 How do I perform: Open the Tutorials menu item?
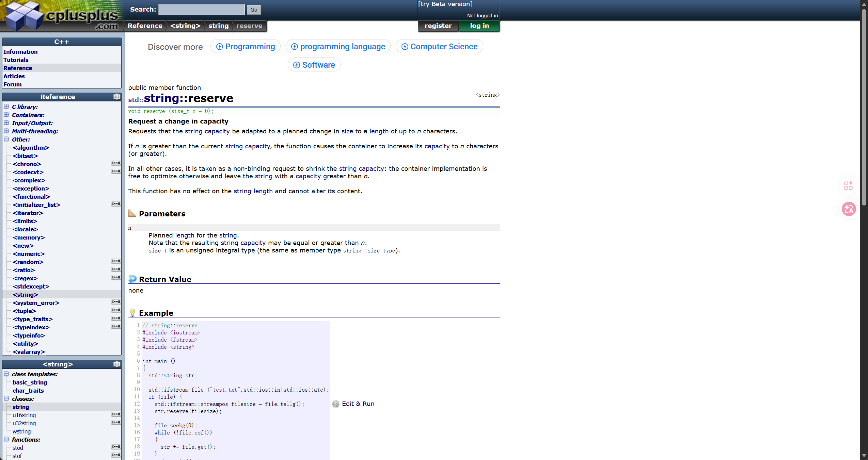(16, 60)
